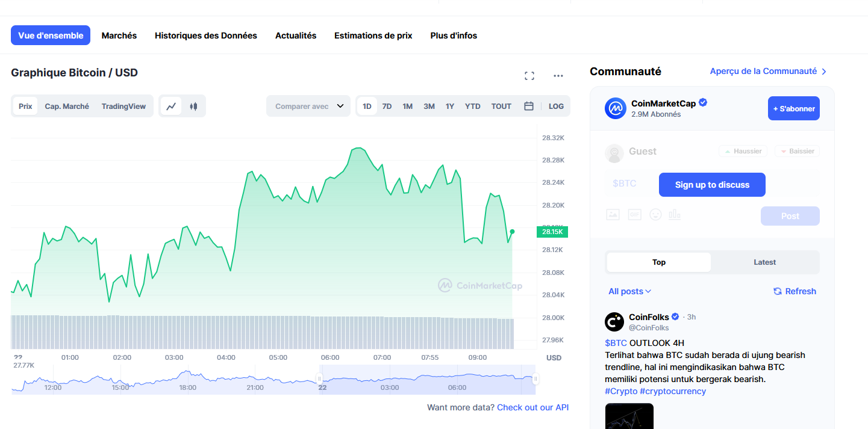
Task: Click the Guest profile avatar
Action: 614,153
